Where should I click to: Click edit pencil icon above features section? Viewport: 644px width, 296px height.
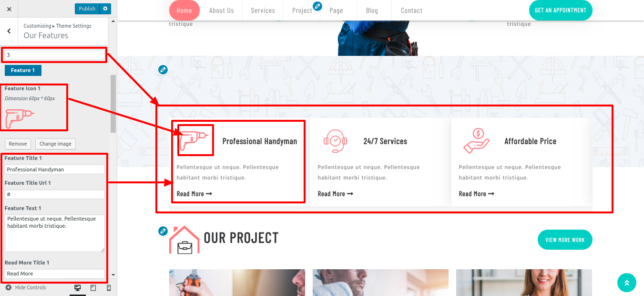tap(163, 70)
